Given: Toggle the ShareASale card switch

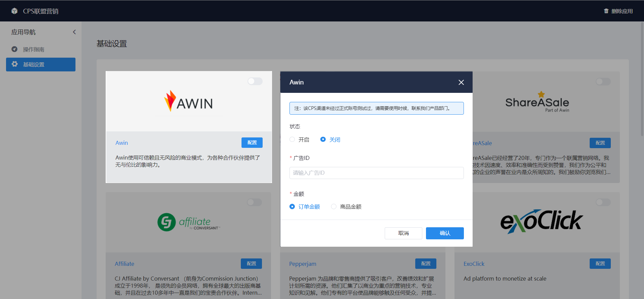Looking at the screenshot, I should (603, 81).
